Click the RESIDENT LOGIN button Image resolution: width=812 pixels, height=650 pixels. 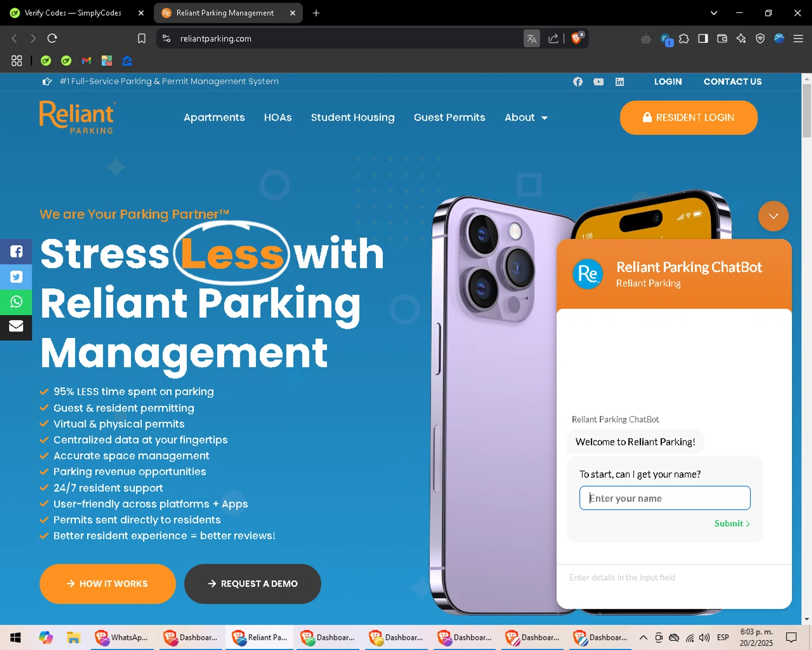click(689, 118)
